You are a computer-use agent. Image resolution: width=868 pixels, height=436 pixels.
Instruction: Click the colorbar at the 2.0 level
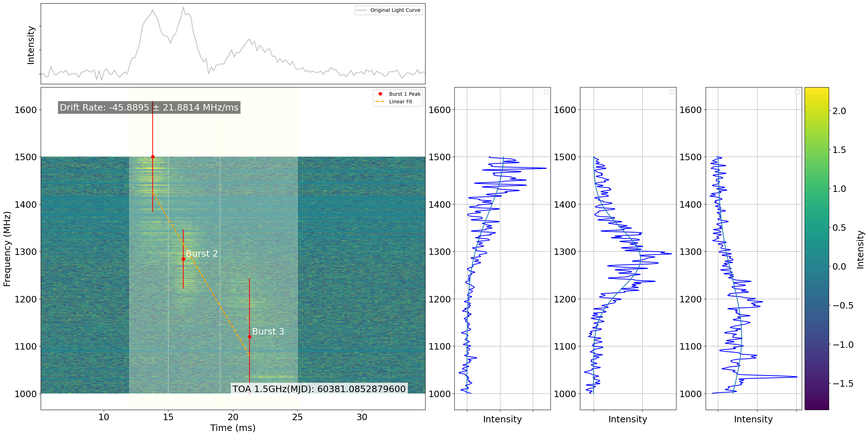pyautogui.click(x=817, y=111)
